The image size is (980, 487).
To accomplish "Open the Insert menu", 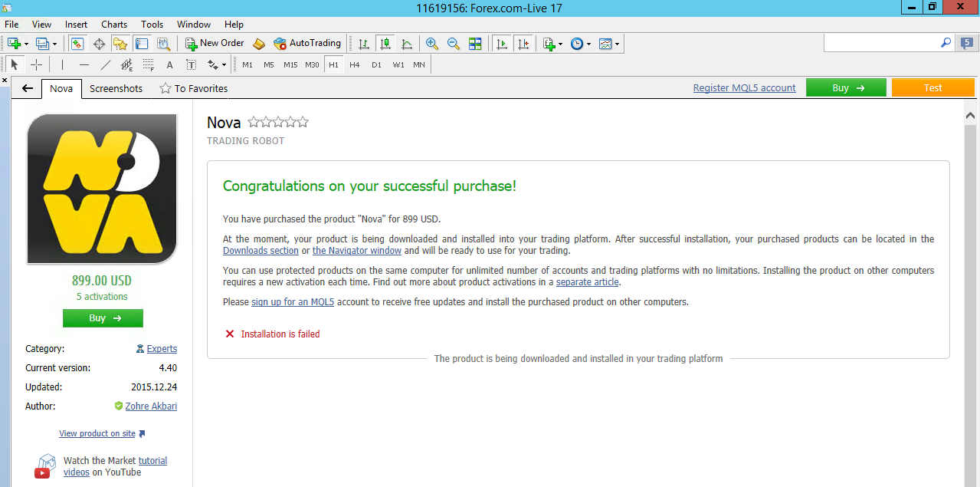I will pos(76,25).
